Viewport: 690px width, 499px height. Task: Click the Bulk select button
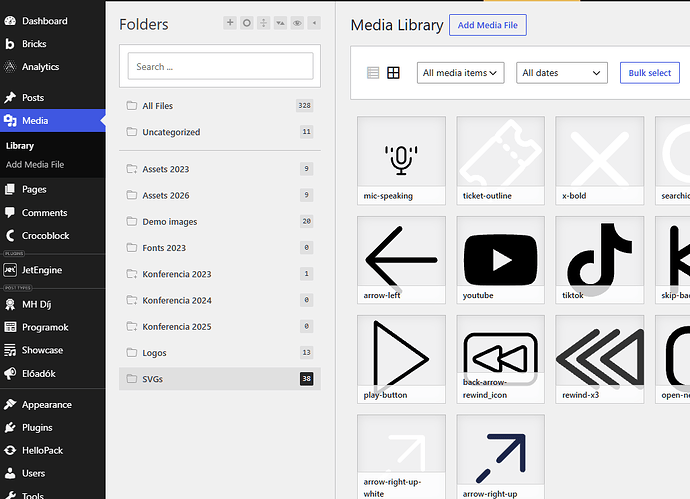650,73
